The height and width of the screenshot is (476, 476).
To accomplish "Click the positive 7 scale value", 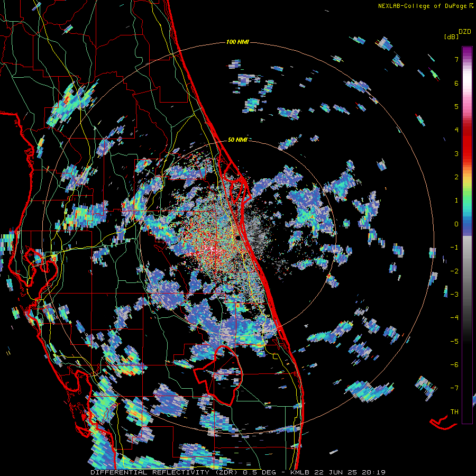I will coord(456,59).
